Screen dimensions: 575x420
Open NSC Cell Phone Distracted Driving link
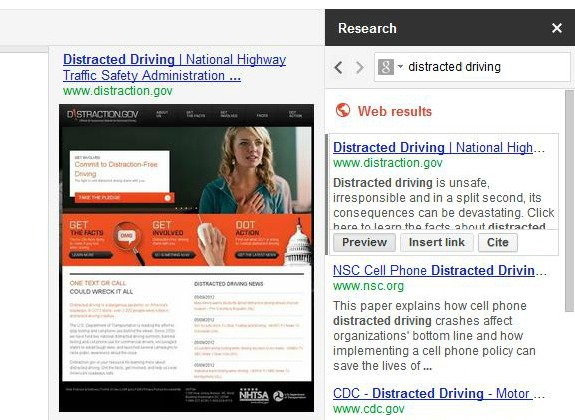(440, 270)
